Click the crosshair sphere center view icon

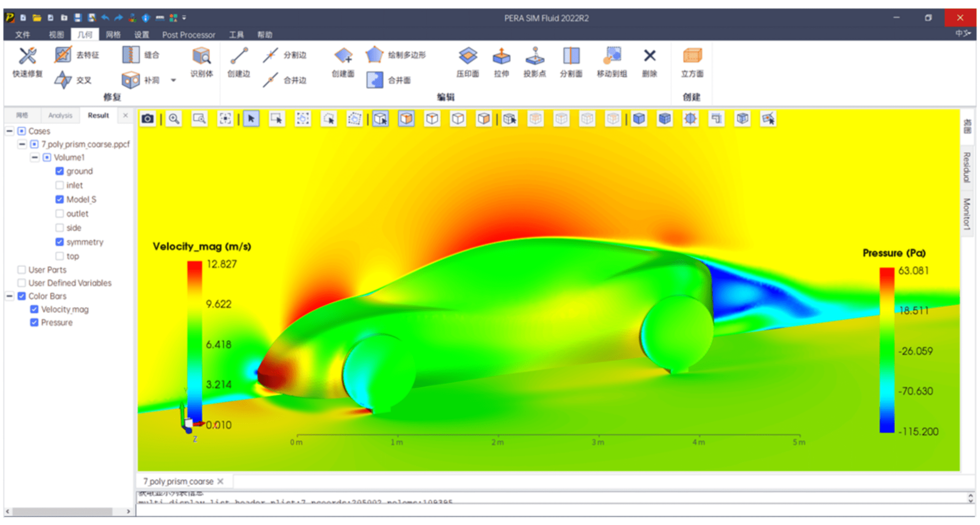tap(690, 119)
